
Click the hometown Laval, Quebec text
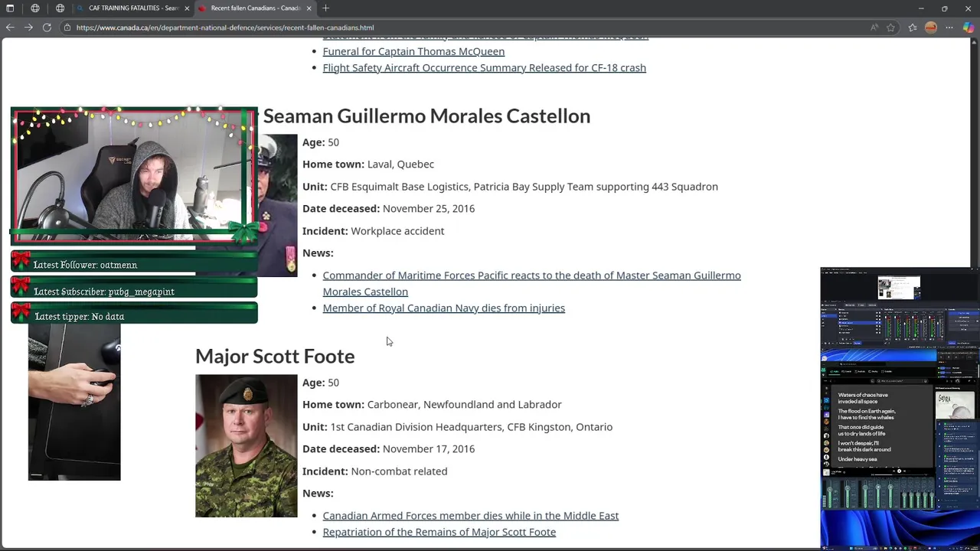(400, 164)
